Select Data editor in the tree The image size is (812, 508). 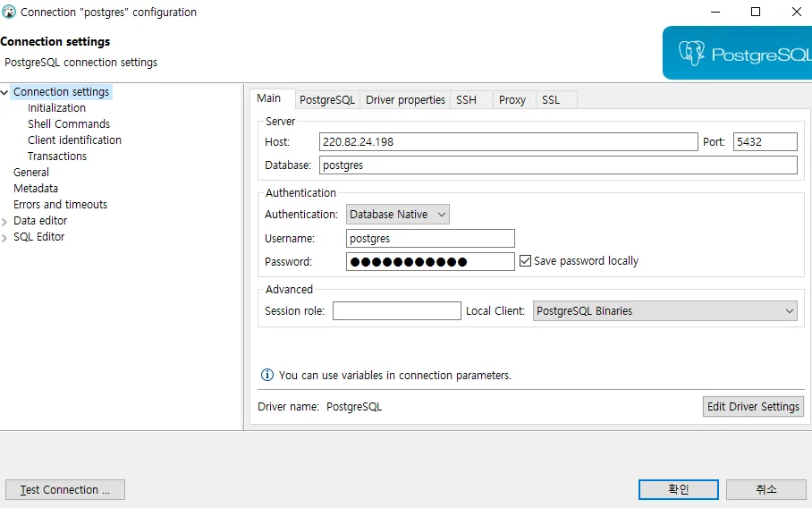coord(40,221)
